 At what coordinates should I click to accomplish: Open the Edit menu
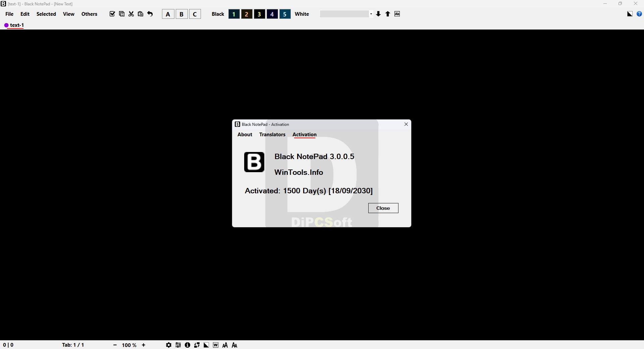tap(25, 14)
